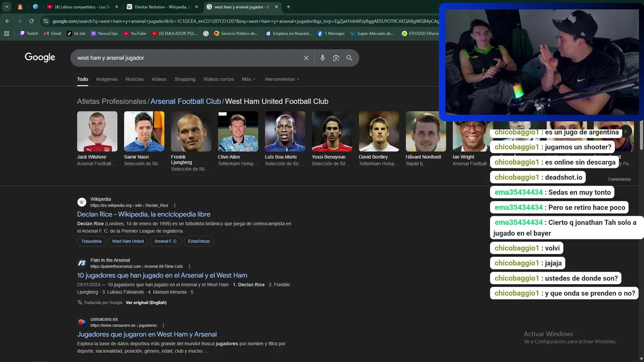Open Arsenal Football Club breadcrumb link

pos(186,101)
